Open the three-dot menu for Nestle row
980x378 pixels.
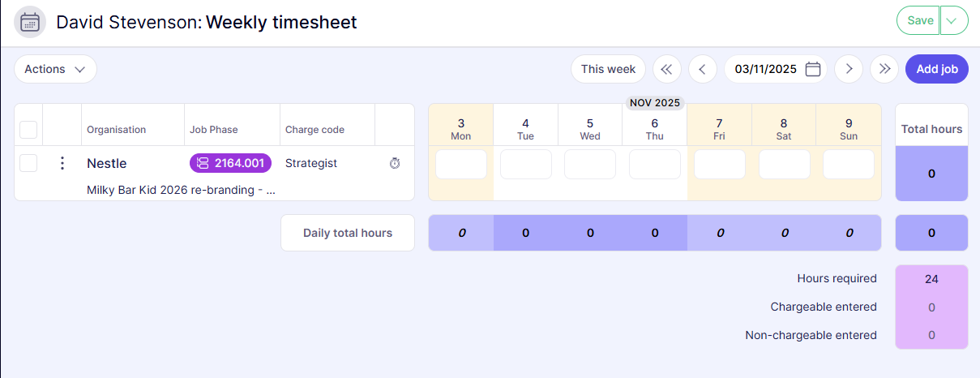tap(62, 163)
